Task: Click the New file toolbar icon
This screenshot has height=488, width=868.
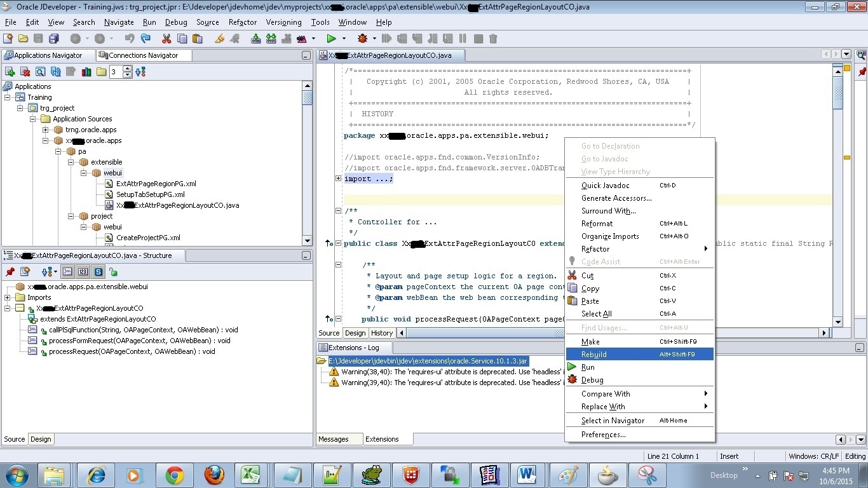Action: pos(8,39)
